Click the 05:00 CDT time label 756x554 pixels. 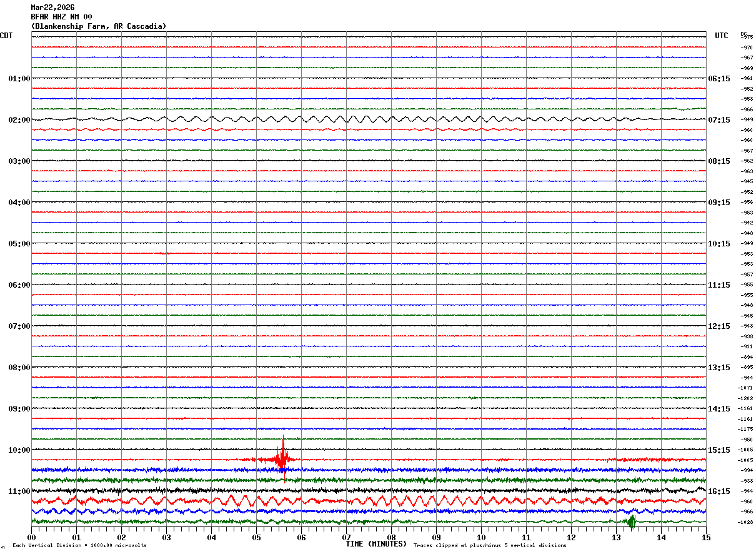pyautogui.click(x=19, y=244)
